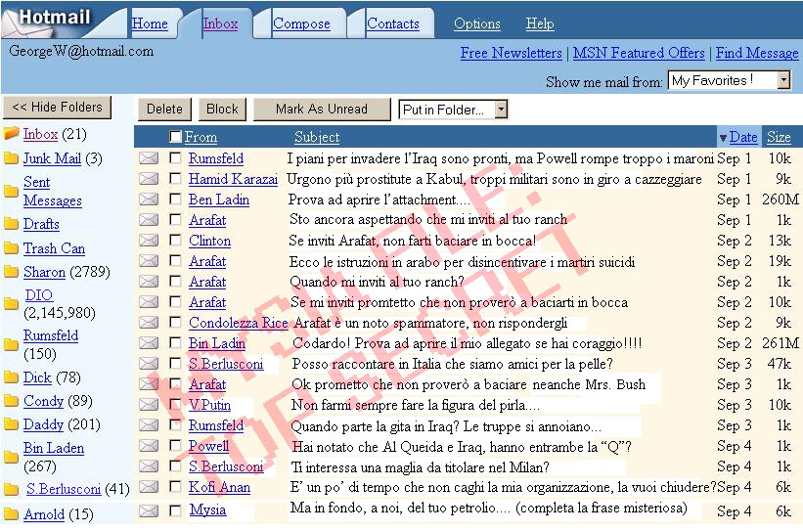Click the folder icon next to S.Berlusconi folder
This screenshot has height=532, width=803.
click(x=11, y=490)
